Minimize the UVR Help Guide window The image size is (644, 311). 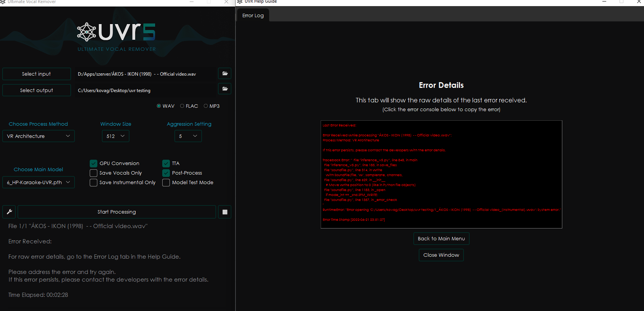[x=604, y=2]
